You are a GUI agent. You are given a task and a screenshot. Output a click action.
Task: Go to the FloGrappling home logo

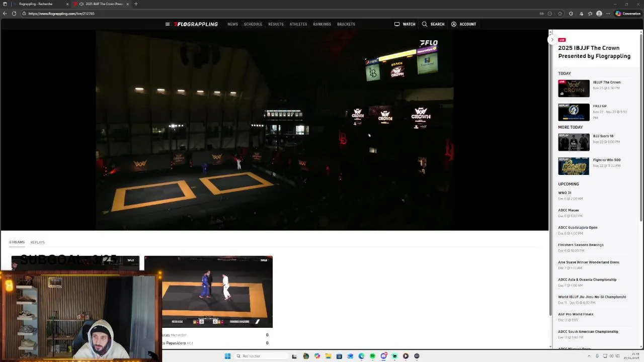tap(196, 24)
